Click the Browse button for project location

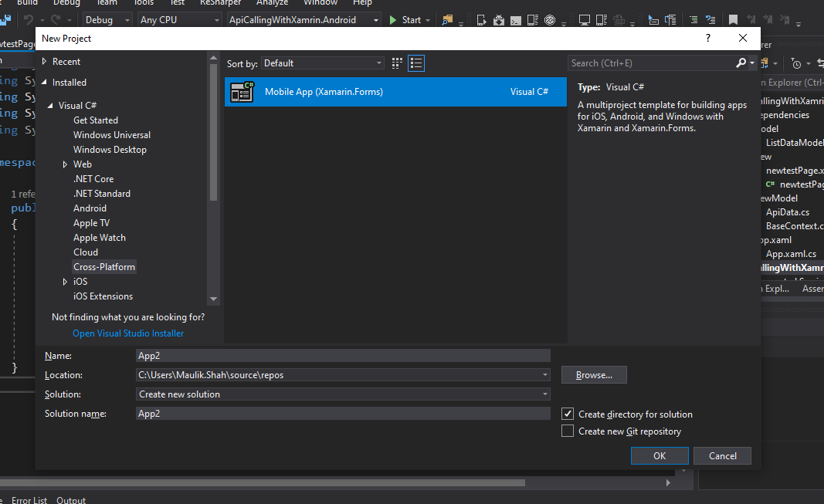point(593,374)
